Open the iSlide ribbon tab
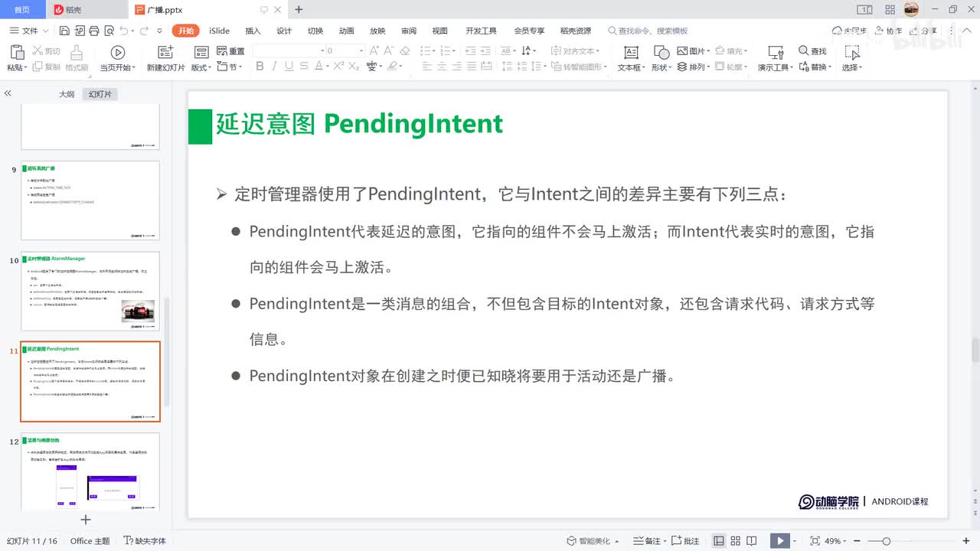Viewport: 980px width, 551px height. pyautogui.click(x=220, y=31)
